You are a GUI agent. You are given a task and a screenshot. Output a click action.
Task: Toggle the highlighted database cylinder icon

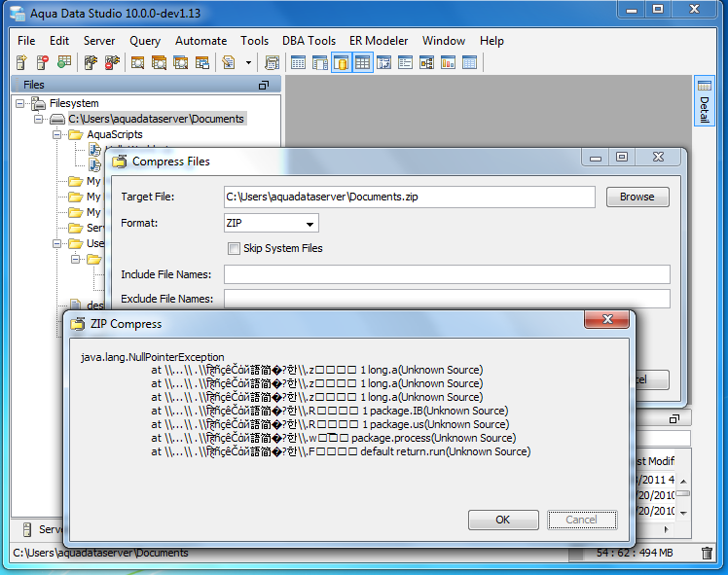(342, 62)
